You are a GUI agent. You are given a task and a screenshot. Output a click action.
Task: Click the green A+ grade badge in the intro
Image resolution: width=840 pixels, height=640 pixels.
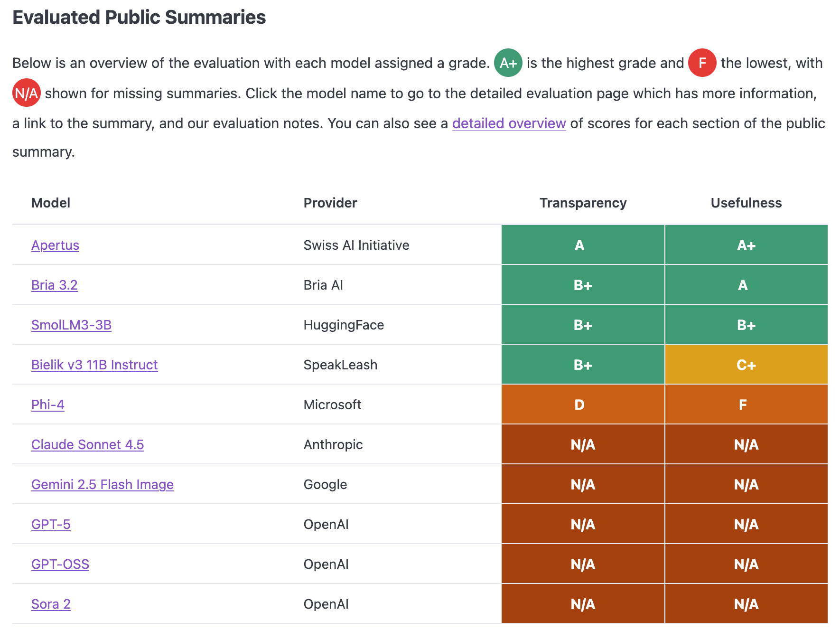[508, 63]
